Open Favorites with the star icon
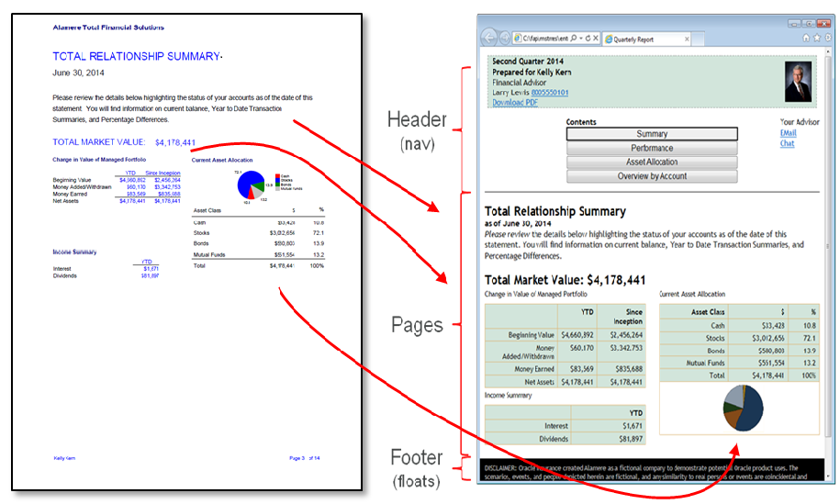The width and height of the screenshot is (840, 504). pos(817,38)
